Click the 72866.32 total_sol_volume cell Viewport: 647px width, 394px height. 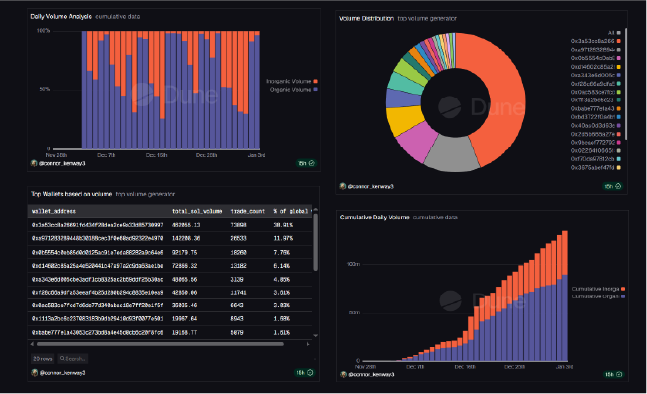(x=184, y=266)
